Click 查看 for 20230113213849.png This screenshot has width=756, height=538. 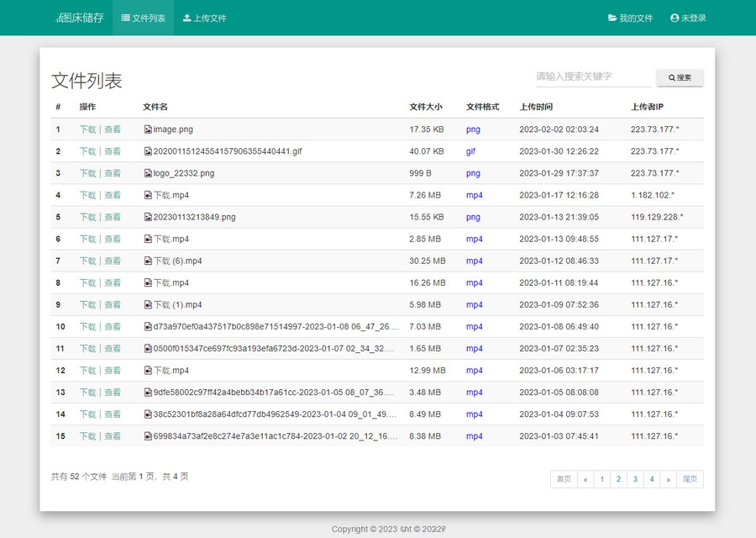pyautogui.click(x=113, y=217)
